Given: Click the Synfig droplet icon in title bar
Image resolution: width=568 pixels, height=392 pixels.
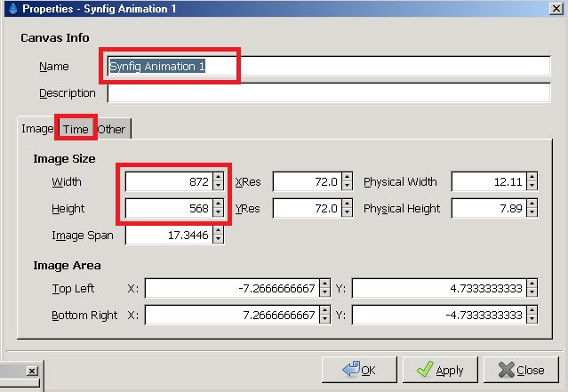Looking at the screenshot, I should [13, 8].
